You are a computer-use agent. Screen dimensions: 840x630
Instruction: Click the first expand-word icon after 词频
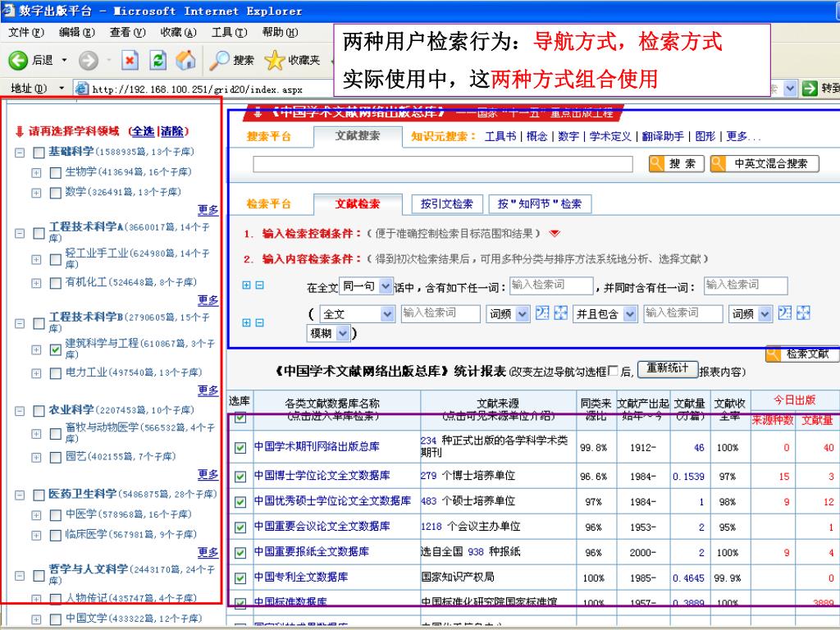click(x=560, y=313)
